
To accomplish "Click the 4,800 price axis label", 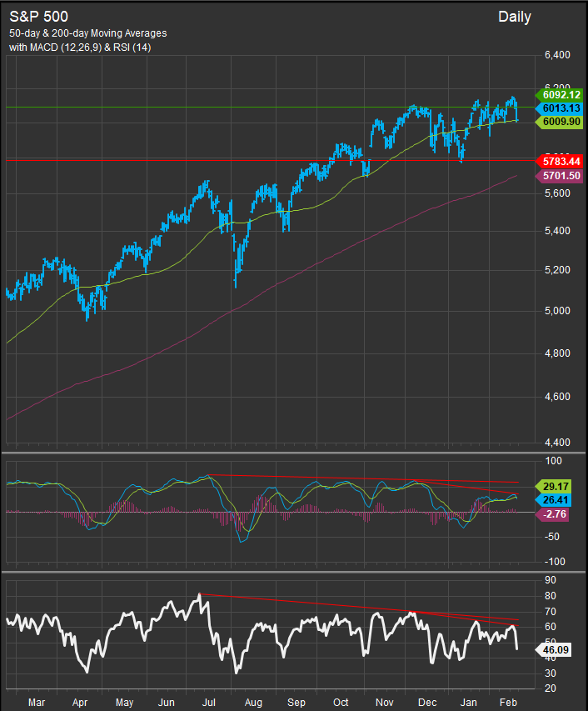I will click(557, 353).
